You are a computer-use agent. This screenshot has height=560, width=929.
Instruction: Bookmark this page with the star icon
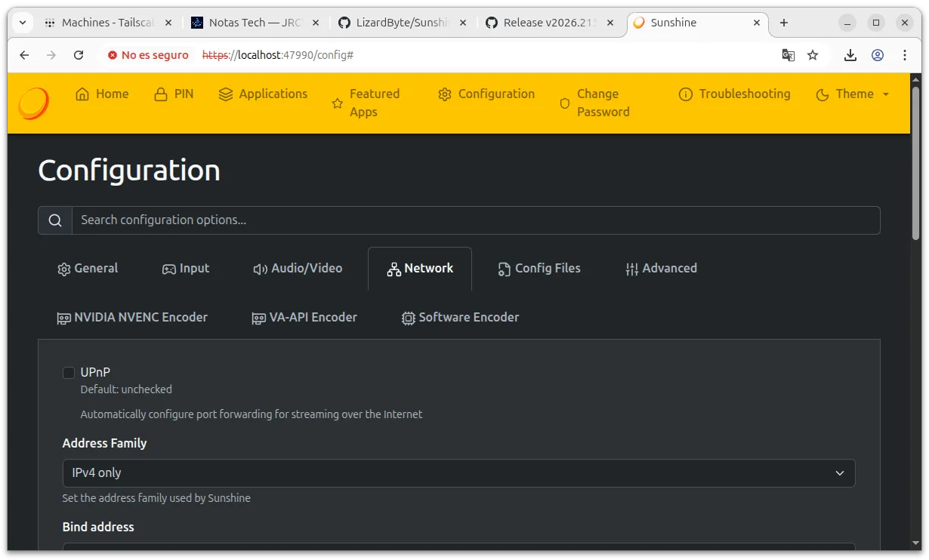point(813,55)
